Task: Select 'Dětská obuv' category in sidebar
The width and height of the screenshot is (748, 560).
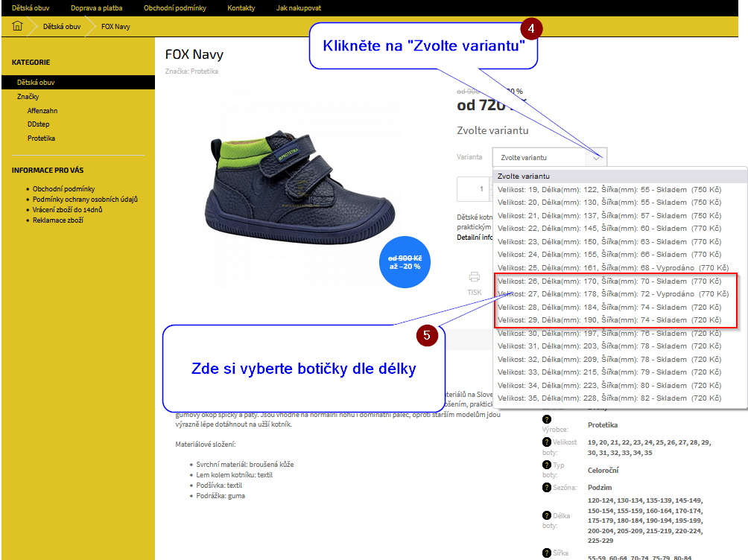Action: click(78, 82)
